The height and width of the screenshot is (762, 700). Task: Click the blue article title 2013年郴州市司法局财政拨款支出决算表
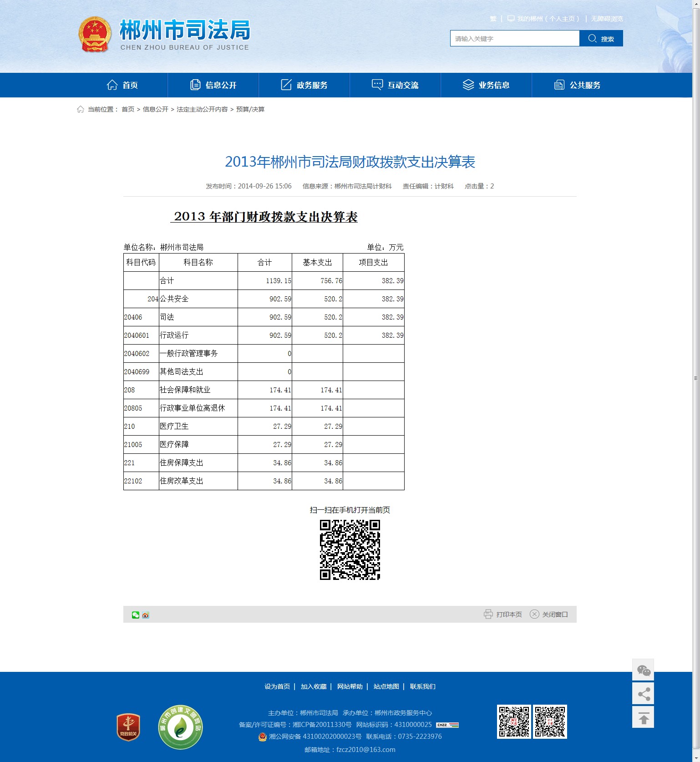[x=350, y=162]
